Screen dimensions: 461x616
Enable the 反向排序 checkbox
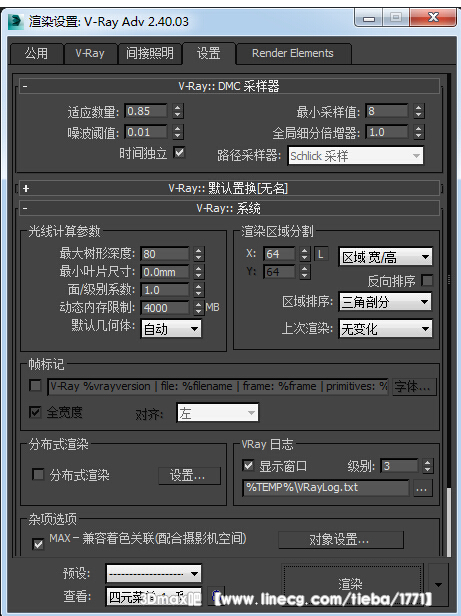click(427, 280)
